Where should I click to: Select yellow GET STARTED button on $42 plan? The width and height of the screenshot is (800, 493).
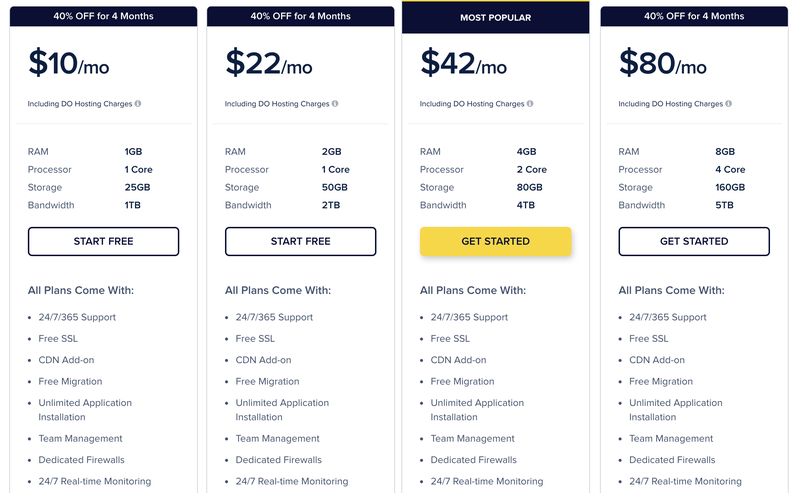point(495,241)
